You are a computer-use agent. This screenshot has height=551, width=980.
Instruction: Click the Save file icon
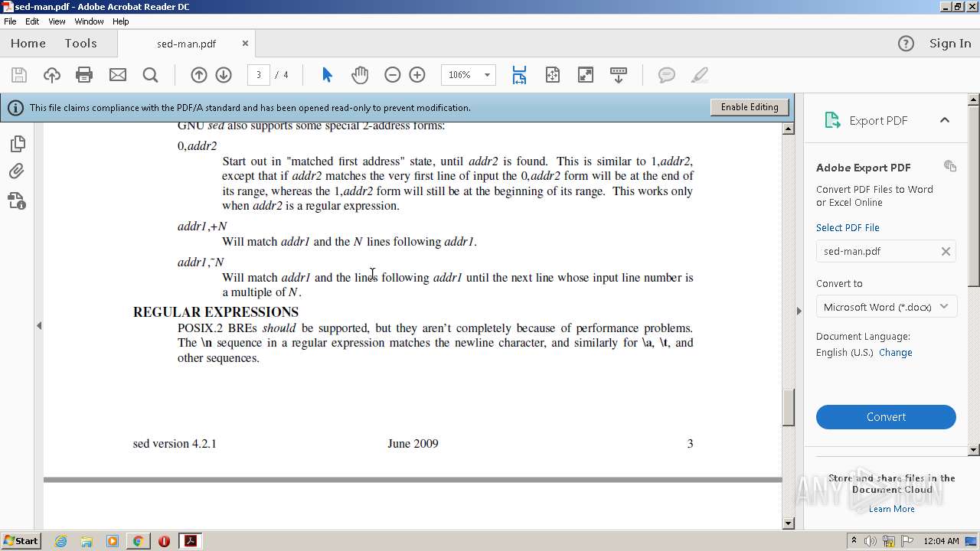click(x=19, y=75)
